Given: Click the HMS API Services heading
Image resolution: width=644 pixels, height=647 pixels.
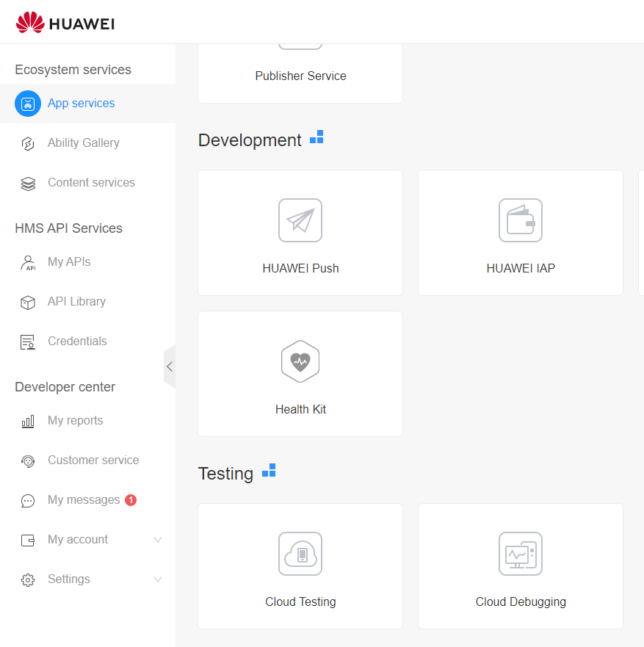Looking at the screenshot, I should [x=68, y=228].
